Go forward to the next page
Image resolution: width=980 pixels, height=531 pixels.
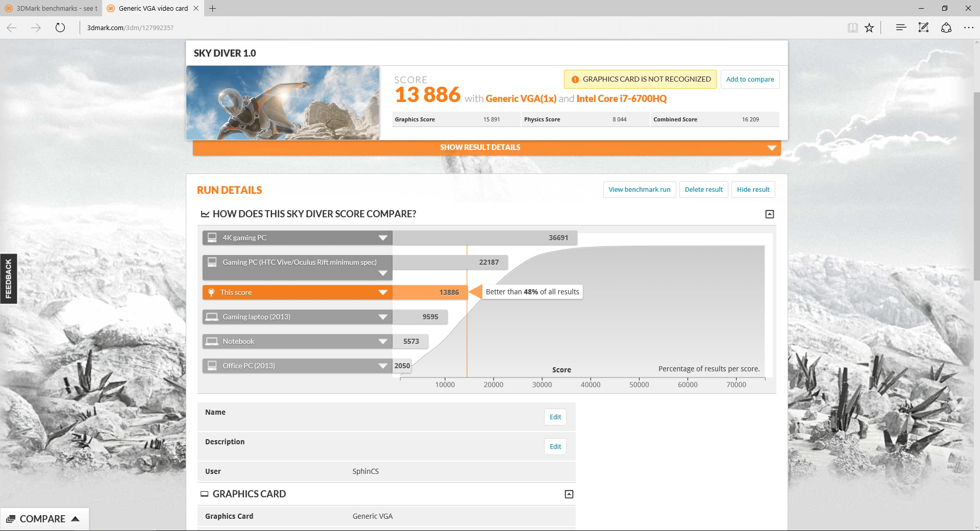36,28
